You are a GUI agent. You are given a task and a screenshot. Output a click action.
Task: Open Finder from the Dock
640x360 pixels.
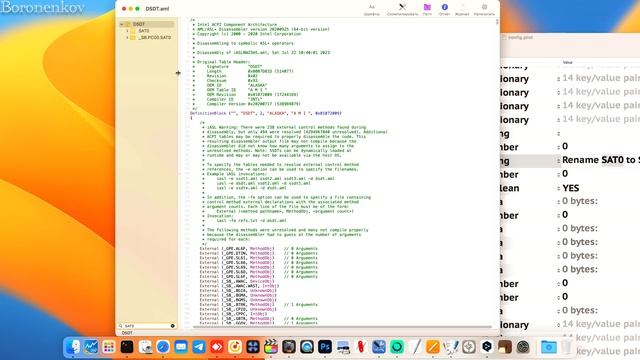[x=73, y=347]
